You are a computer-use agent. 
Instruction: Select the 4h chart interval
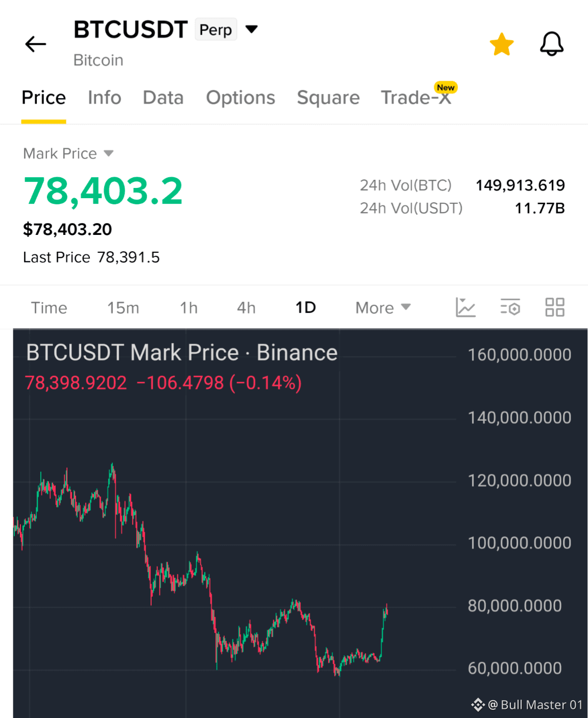(x=246, y=307)
